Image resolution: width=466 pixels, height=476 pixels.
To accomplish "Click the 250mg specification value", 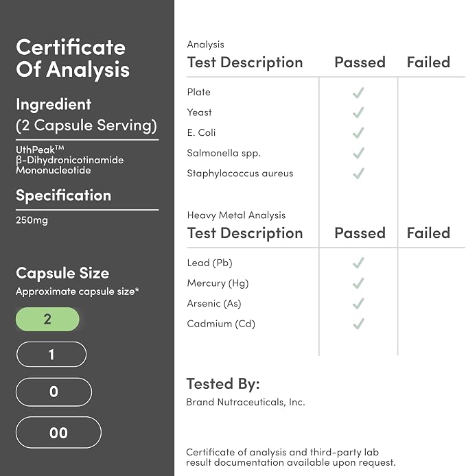I will coord(32,220).
